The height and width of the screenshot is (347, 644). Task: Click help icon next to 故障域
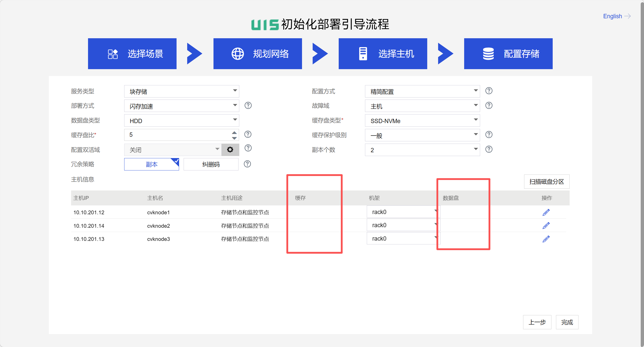489,105
